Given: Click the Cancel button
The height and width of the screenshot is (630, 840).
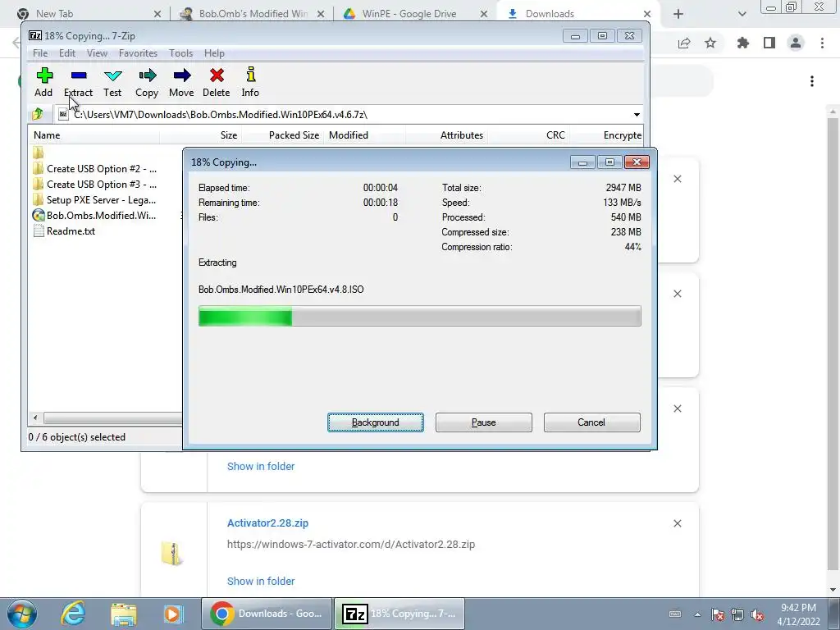Looking at the screenshot, I should (591, 422).
